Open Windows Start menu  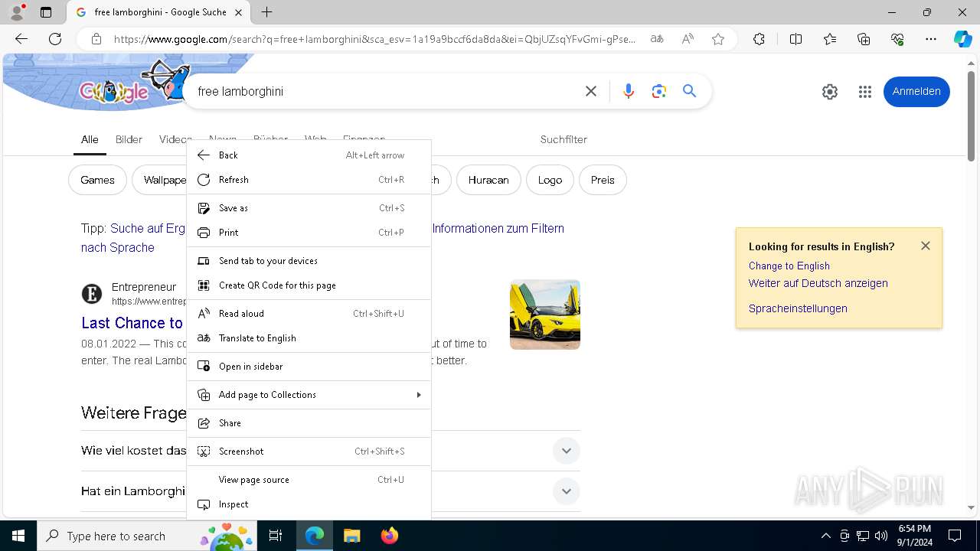coord(18,536)
